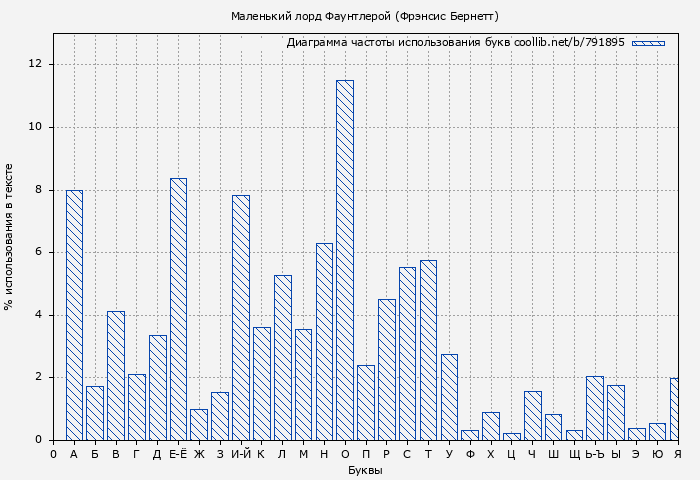Viewport: 700px width, 480px height.
Task: Select the bar for letter Л
Action: click(x=283, y=357)
